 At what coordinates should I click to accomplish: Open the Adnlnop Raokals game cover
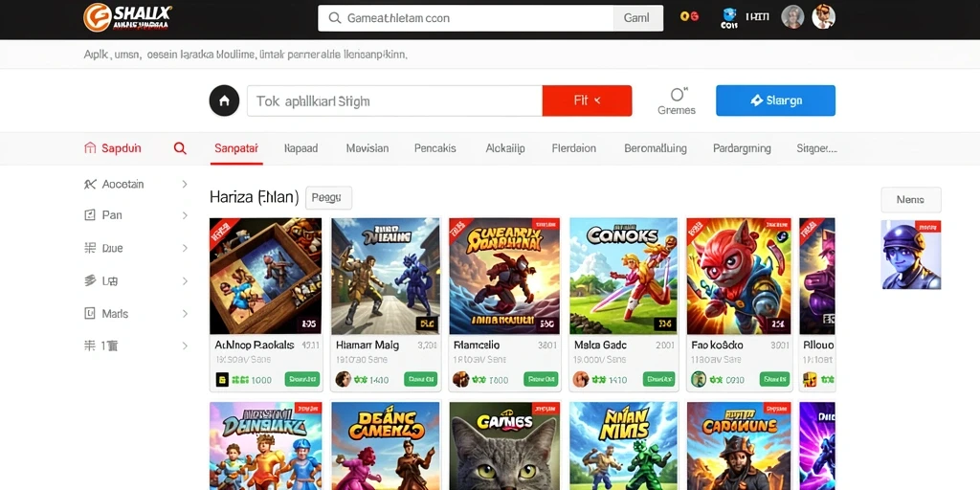point(266,277)
